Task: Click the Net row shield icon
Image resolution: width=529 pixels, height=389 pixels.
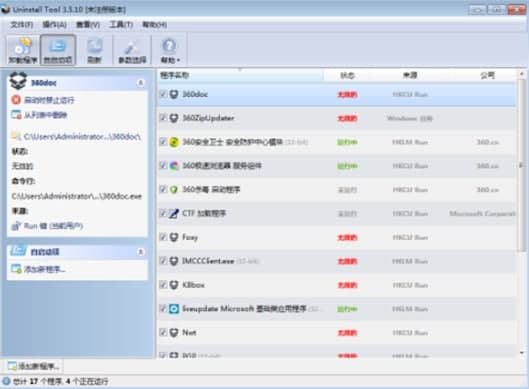Action: click(x=174, y=333)
